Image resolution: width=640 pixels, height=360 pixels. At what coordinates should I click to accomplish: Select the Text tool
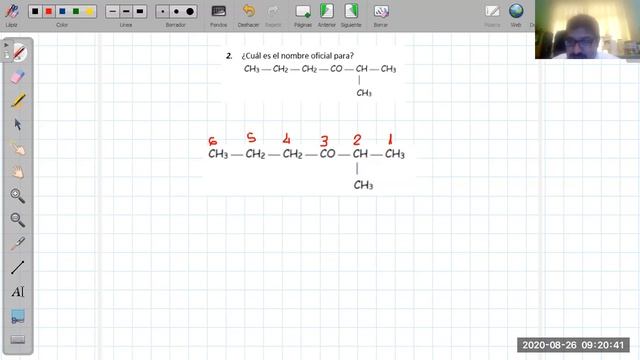pyautogui.click(x=18, y=291)
